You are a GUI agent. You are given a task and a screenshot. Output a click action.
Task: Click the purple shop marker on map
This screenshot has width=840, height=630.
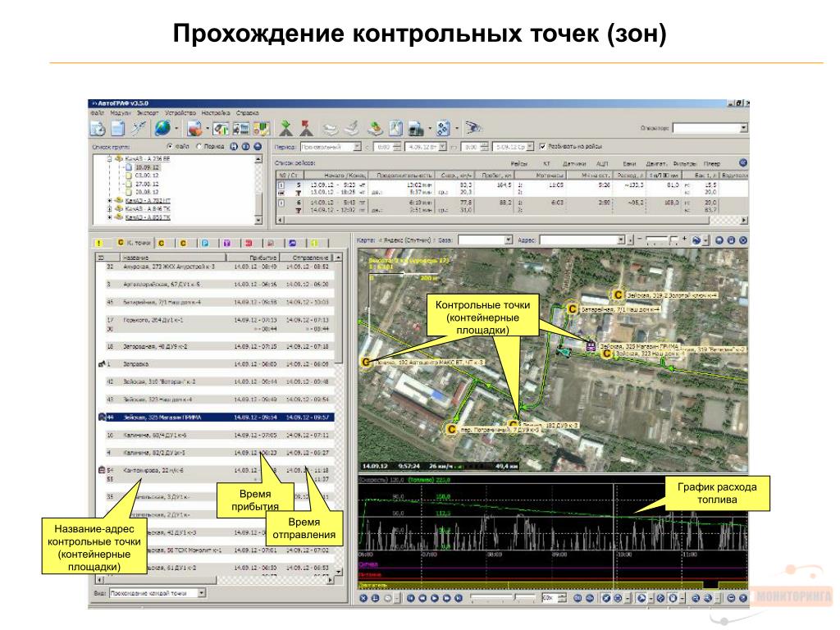click(591, 346)
